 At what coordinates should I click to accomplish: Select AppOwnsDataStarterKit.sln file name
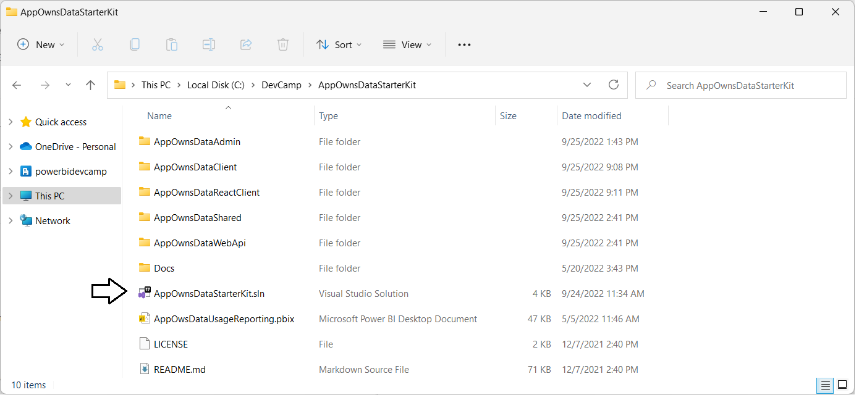click(x=209, y=294)
